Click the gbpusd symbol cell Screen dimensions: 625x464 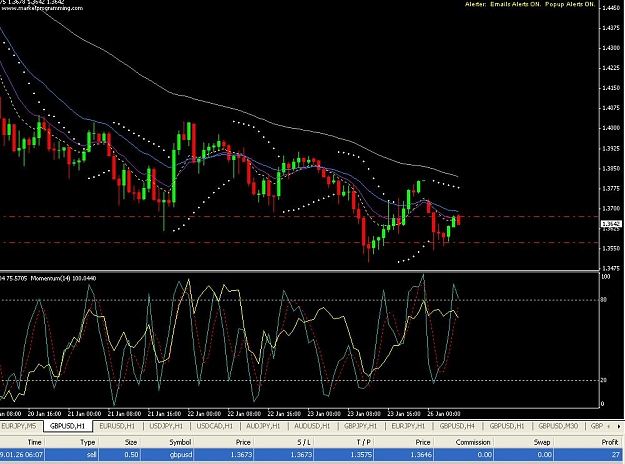click(x=167, y=454)
